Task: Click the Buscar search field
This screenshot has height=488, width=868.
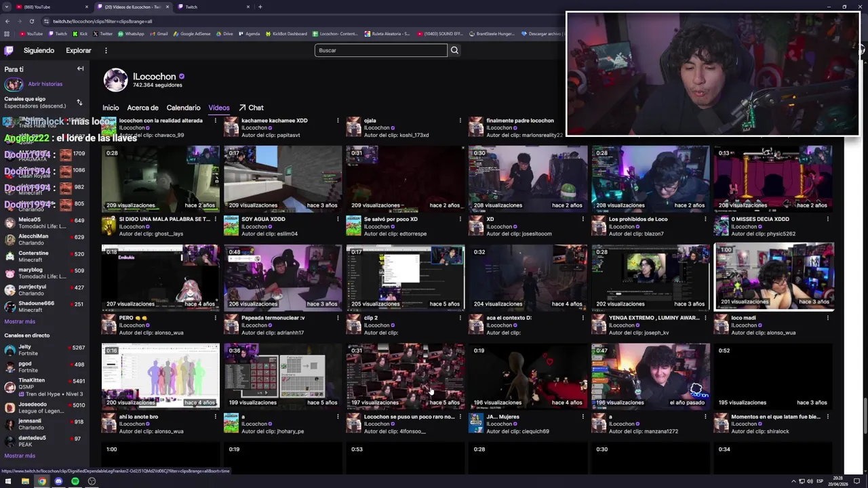Action: coord(380,50)
